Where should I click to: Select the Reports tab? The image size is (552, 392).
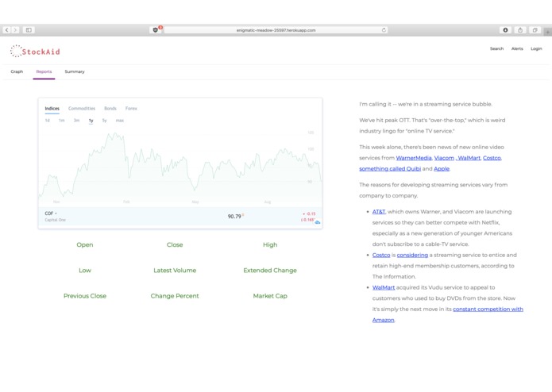pos(44,71)
